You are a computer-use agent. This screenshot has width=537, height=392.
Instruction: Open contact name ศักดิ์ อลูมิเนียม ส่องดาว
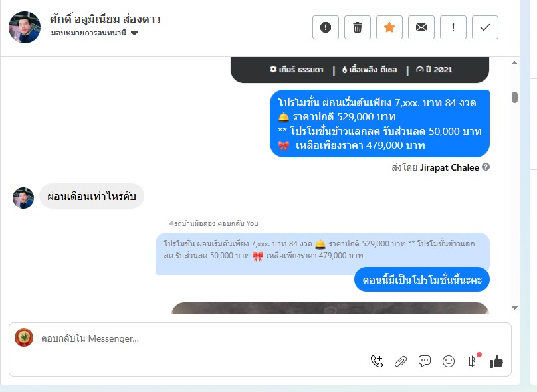pyautogui.click(x=105, y=19)
